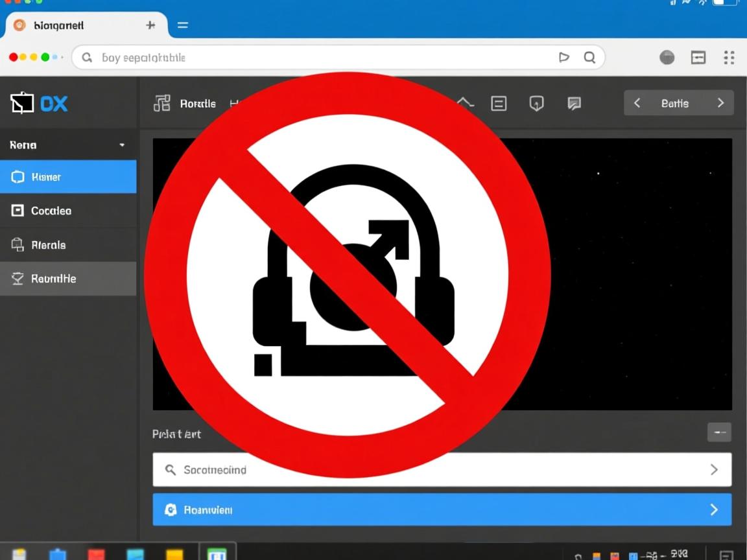Click the OX logo in the sidebar header
The image size is (747, 560).
pos(39,104)
